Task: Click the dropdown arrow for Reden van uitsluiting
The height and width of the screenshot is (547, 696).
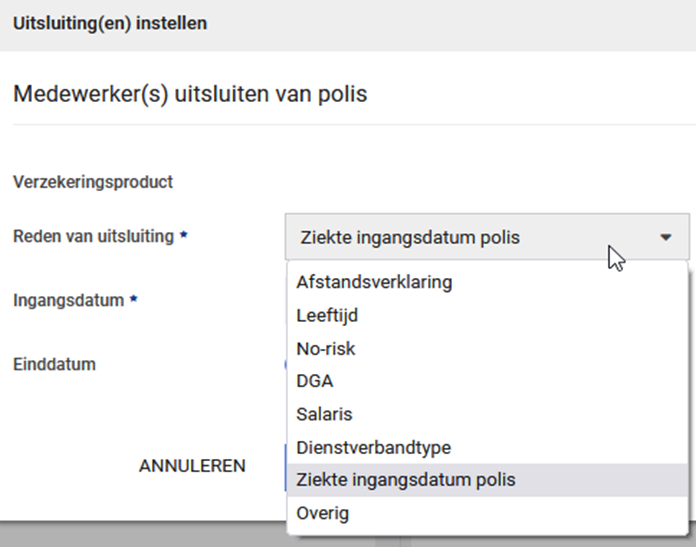Action: coord(666,238)
